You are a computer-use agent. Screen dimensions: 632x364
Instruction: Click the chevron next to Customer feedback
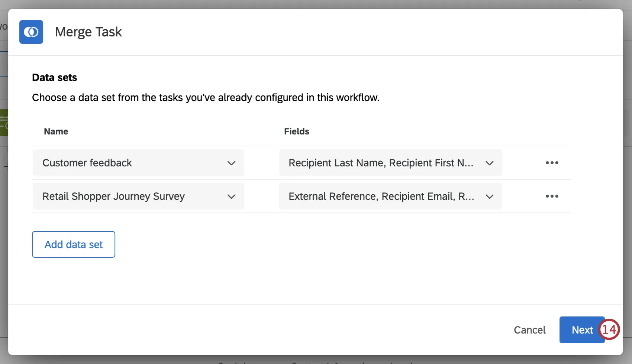pos(231,163)
